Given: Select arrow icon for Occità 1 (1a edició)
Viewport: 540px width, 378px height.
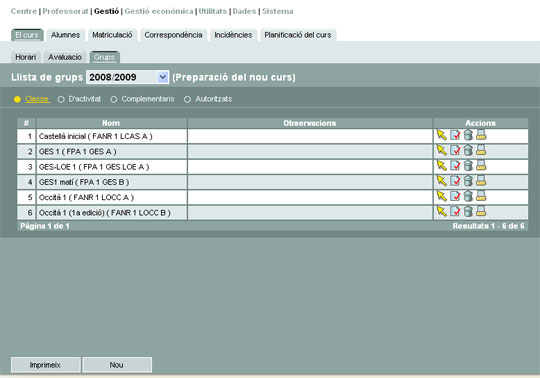Looking at the screenshot, I should (442, 211).
